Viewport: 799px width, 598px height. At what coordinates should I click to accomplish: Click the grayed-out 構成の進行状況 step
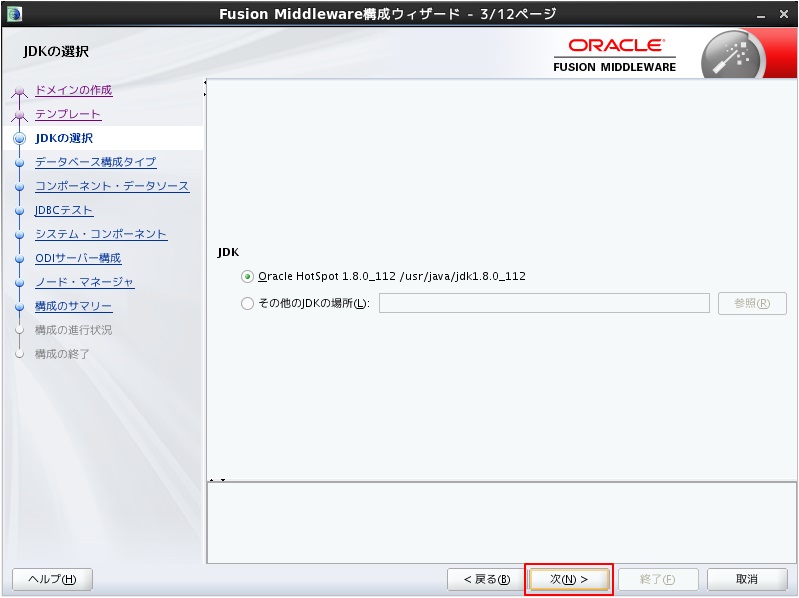click(73, 330)
